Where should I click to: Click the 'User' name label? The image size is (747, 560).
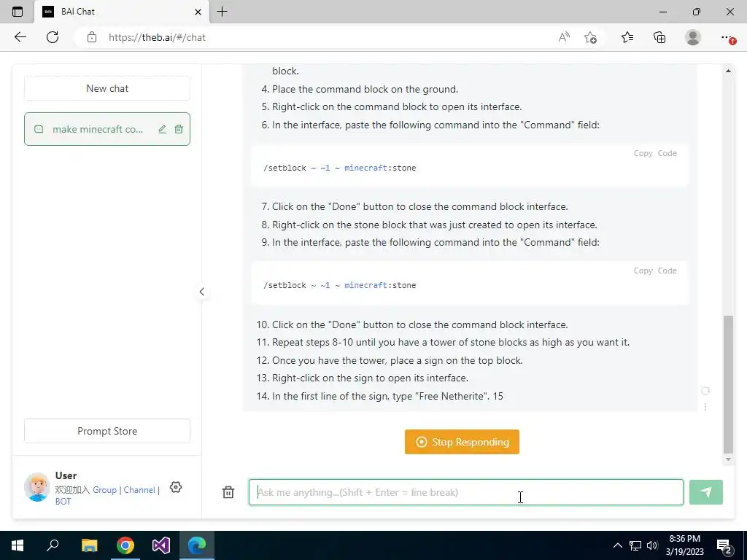pyautogui.click(x=66, y=475)
